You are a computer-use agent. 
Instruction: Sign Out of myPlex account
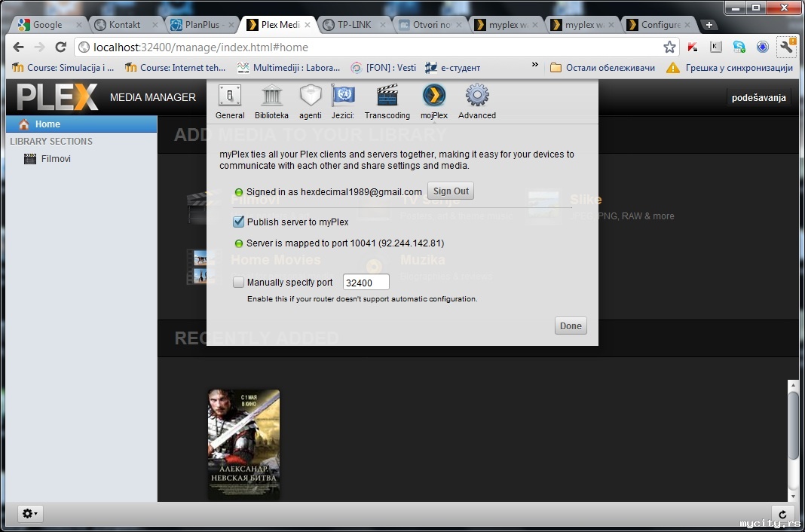(x=451, y=191)
